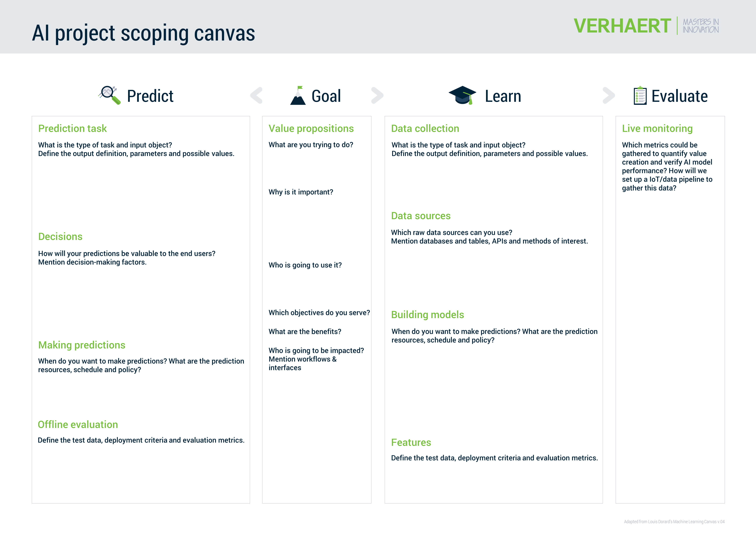The height and width of the screenshot is (535, 756).
Task: Click the right chevron between Goal and Learn
Action: [x=377, y=95]
